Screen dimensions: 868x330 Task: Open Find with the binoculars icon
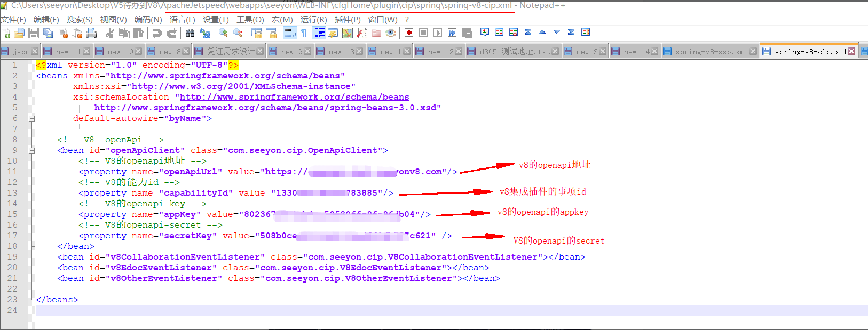tap(190, 33)
